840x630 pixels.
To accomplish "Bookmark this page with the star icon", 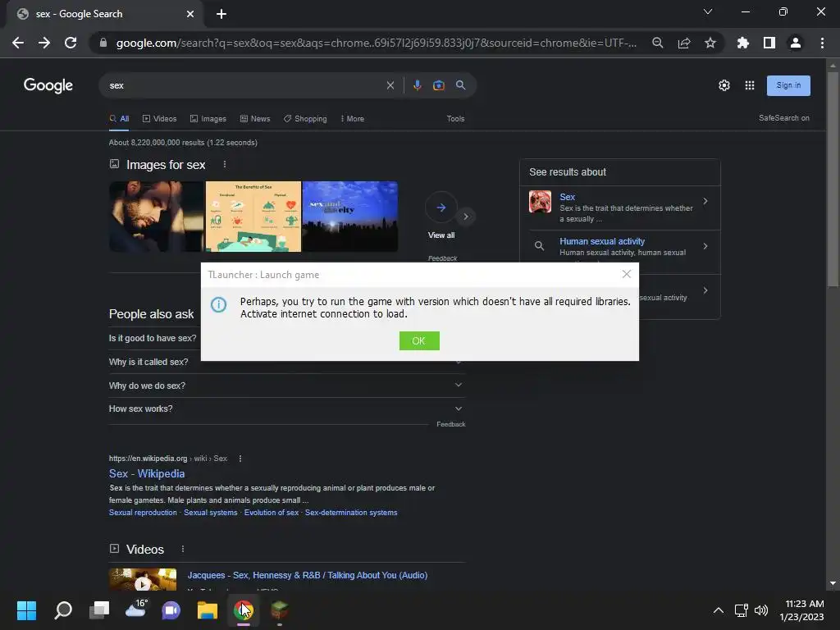I will (710, 43).
